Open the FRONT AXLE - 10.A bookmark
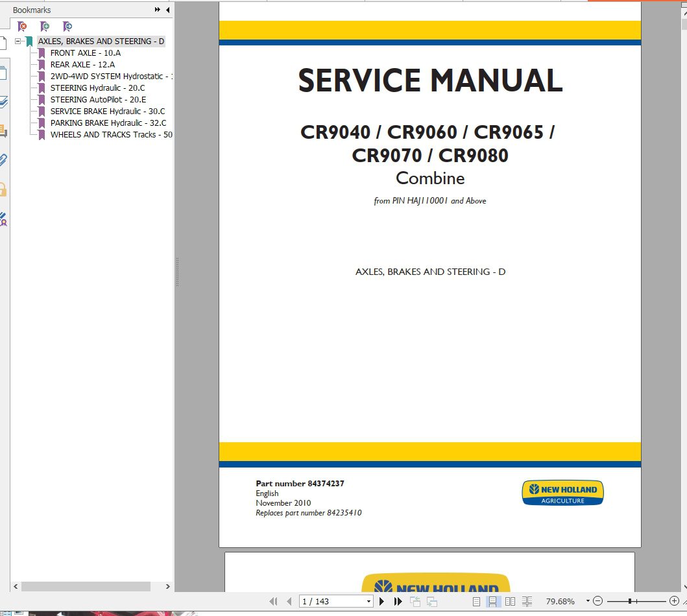 click(86, 53)
